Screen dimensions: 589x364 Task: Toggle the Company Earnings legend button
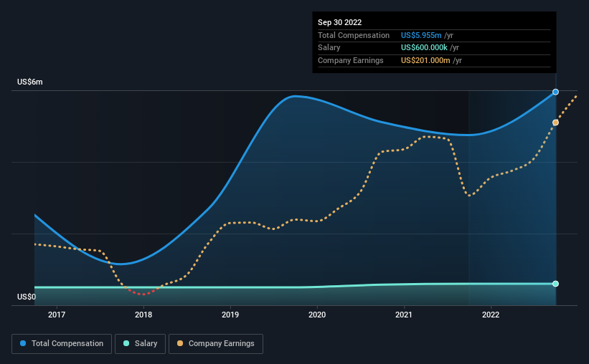tap(216, 344)
